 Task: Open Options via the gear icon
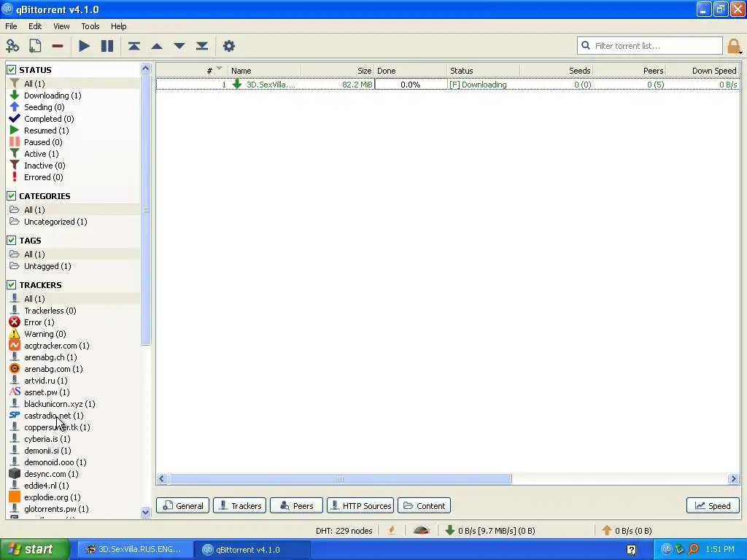click(x=228, y=46)
